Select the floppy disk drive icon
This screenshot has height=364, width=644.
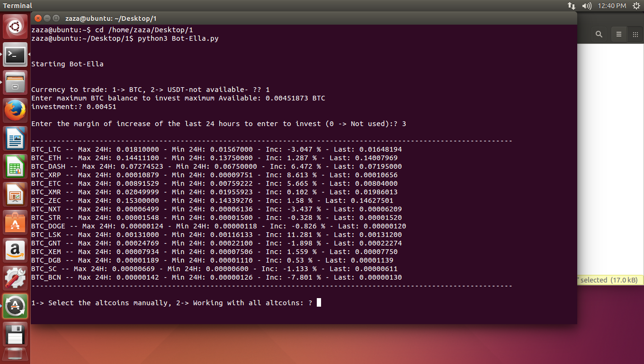pos(16,335)
